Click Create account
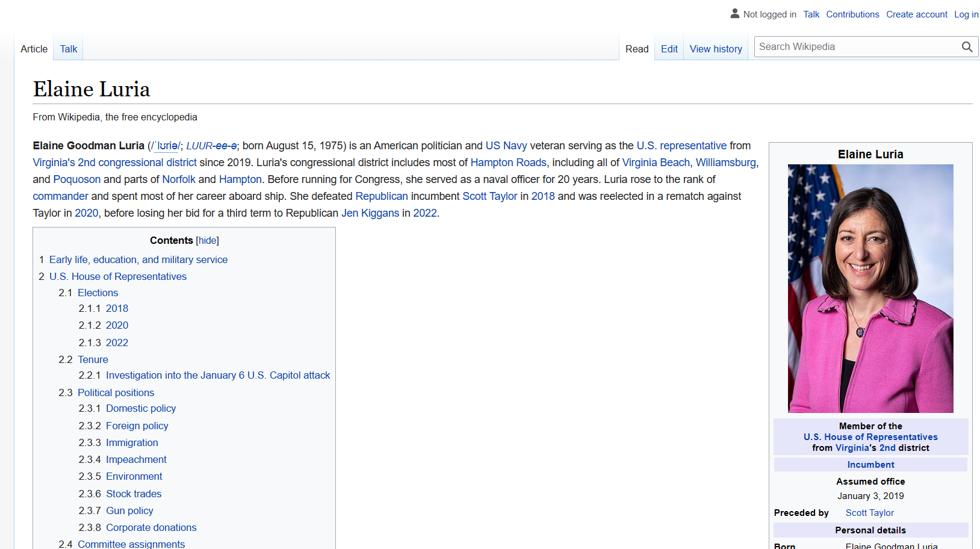 coord(916,14)
